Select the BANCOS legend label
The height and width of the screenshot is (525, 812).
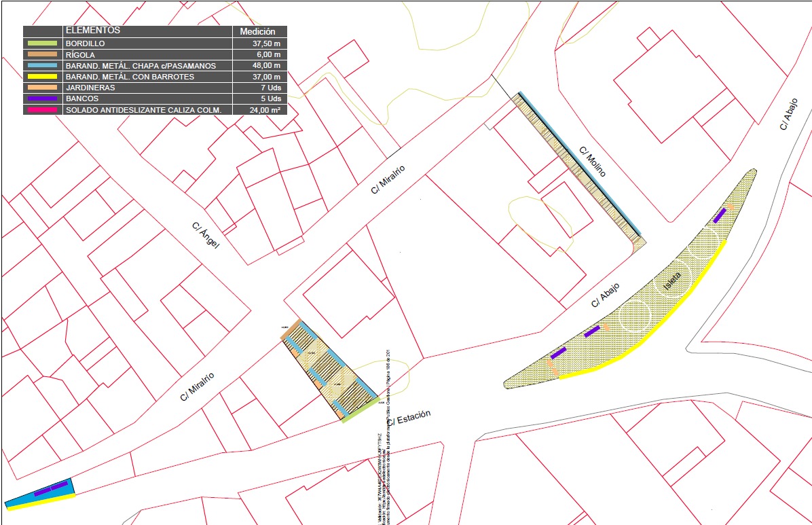tap(82, 98)
